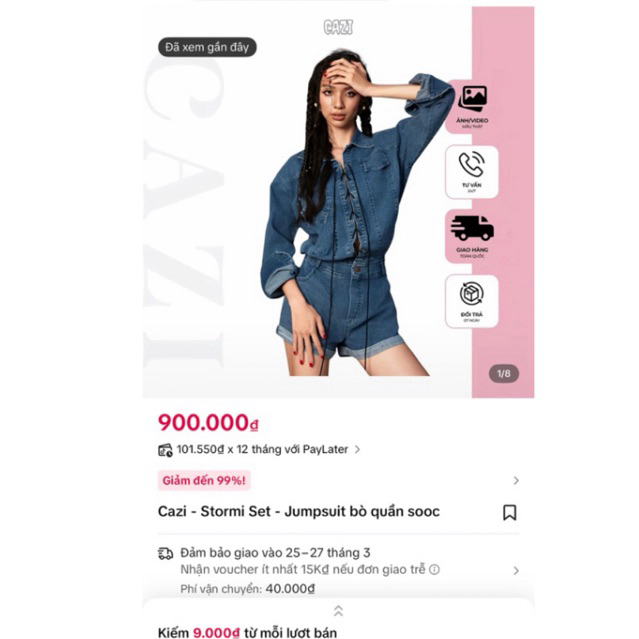
Task: Click the shipping truck icon beside delivery guarantee
Action: coord(165,553)
